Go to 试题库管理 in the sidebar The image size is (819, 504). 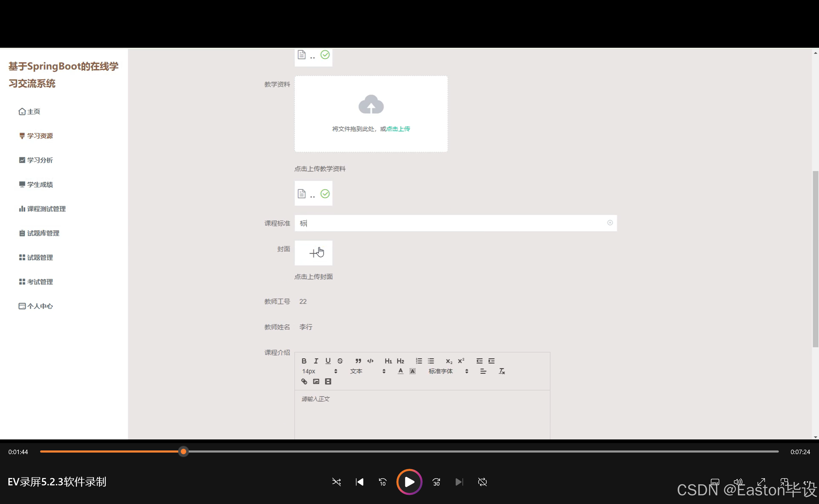(x=43, y=233)
